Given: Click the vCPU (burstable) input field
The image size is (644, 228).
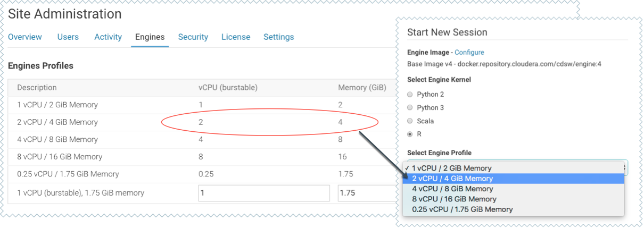Looking at the screenshot, I should pyautogui.click(x=263, y=193).
